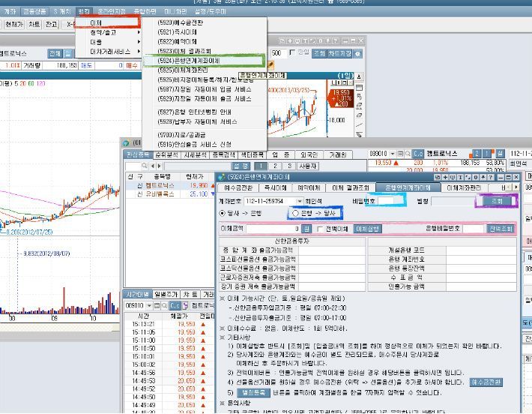Select watchlist group 2 button
Image resolution: width=532 pixels, height=414 pixels.
(x=275, y=166)
